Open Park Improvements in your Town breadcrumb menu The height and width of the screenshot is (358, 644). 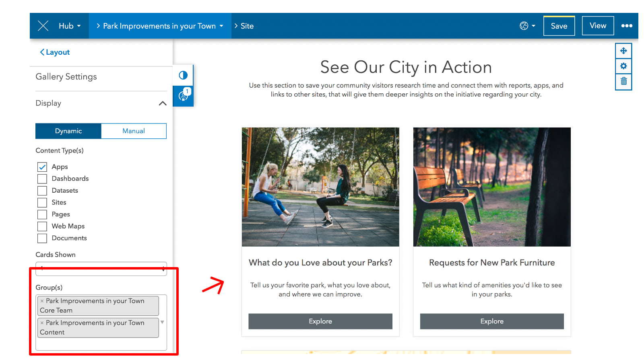[160, 26]
